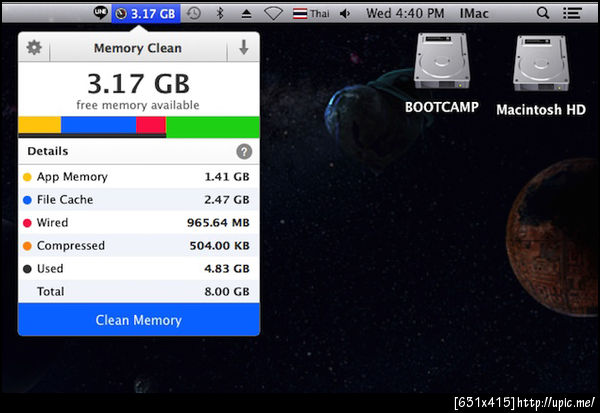The height and width of the screenshot is (413, 600).
Task: Click the 2.47 GB value
Action: pos(227,200)
